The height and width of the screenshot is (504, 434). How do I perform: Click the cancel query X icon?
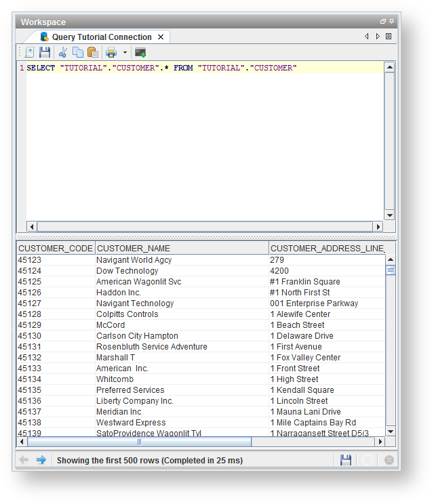tap(389, 460)
